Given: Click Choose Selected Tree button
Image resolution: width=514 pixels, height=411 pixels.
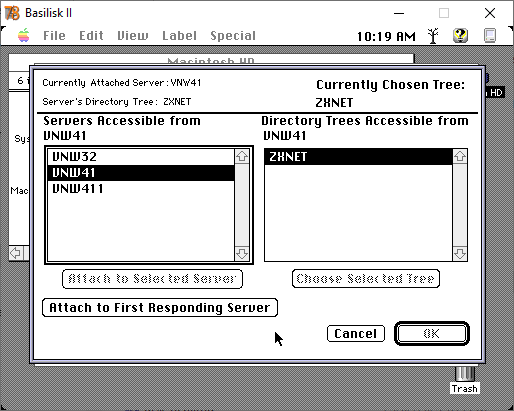Looking at the screenshot, I should point(366,279).
